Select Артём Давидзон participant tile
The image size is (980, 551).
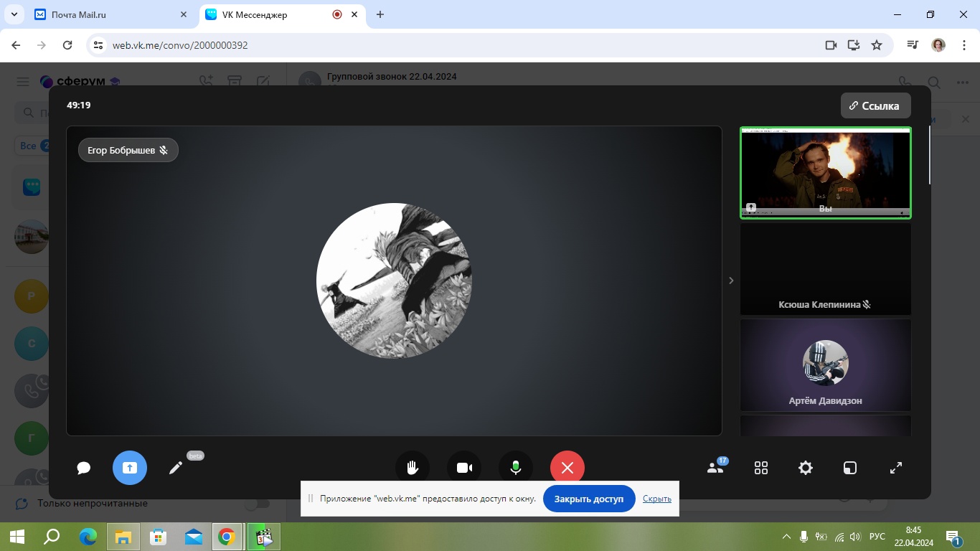[826, 365]
